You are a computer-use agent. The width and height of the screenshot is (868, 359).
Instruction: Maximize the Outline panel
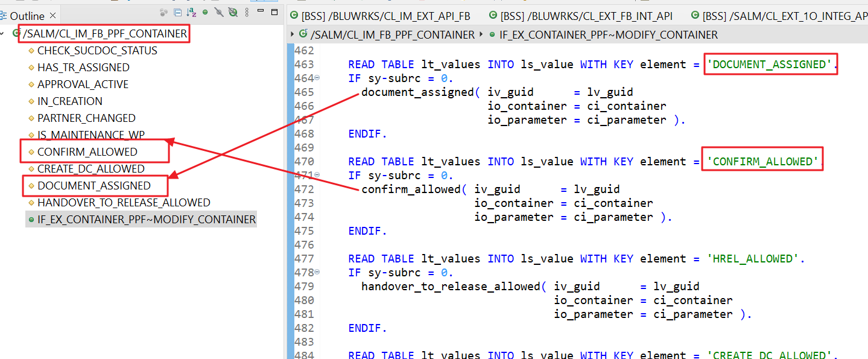pyautogui.click(x=274, y=11)
